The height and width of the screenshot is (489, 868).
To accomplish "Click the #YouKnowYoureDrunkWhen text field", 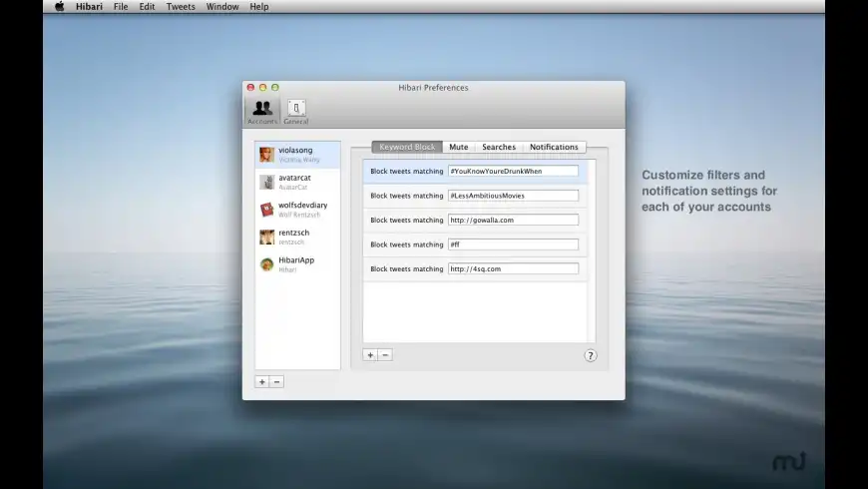I will coord(513,171).
